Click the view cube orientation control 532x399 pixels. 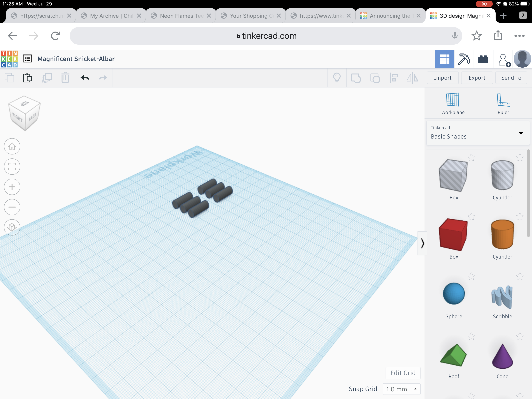pyautogui.click(x=24, y=113)
